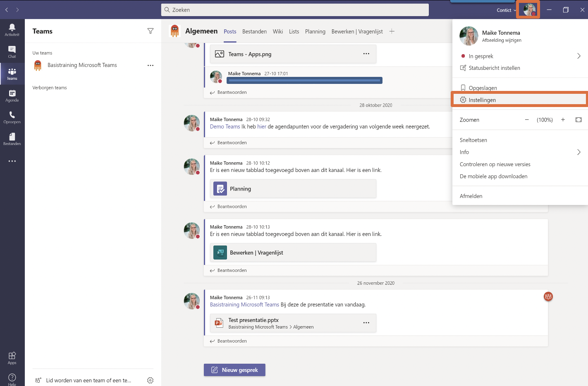Open the Bewerken | Vragenlijst forms card
The image size is (588, 386).
[x=293, y=253]
